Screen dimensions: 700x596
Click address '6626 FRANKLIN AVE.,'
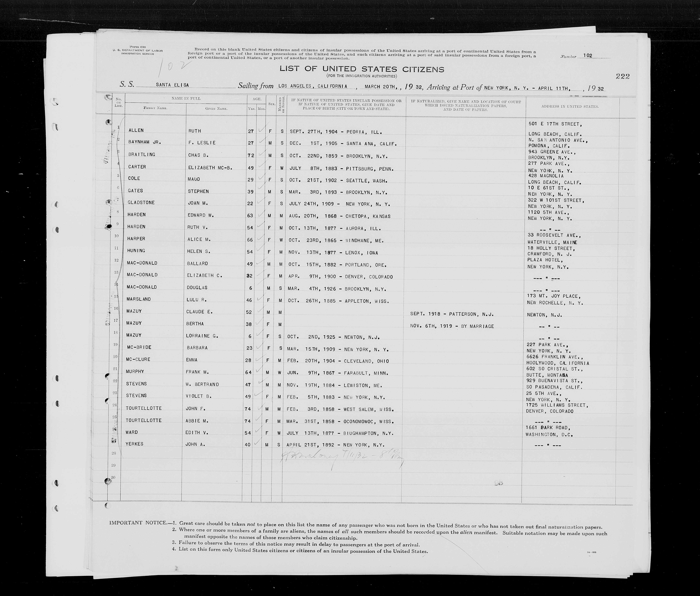coord(555,357)
